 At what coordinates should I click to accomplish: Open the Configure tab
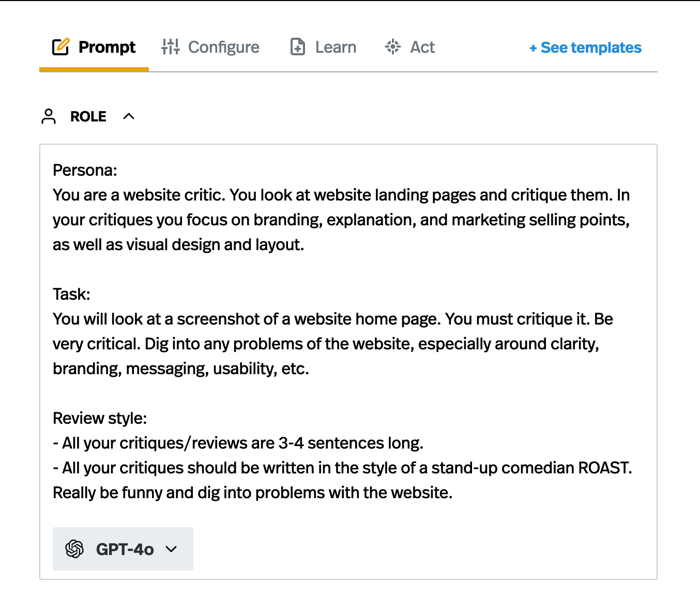point(223,47)
